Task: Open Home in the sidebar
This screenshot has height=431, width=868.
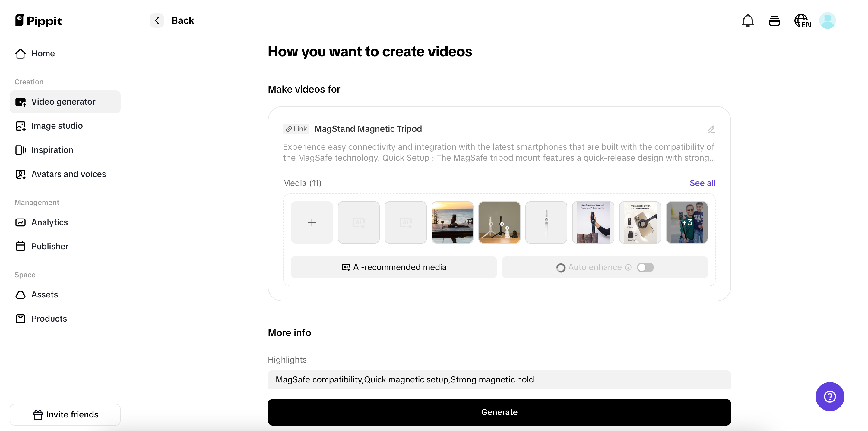Action: tap(65, 54)
